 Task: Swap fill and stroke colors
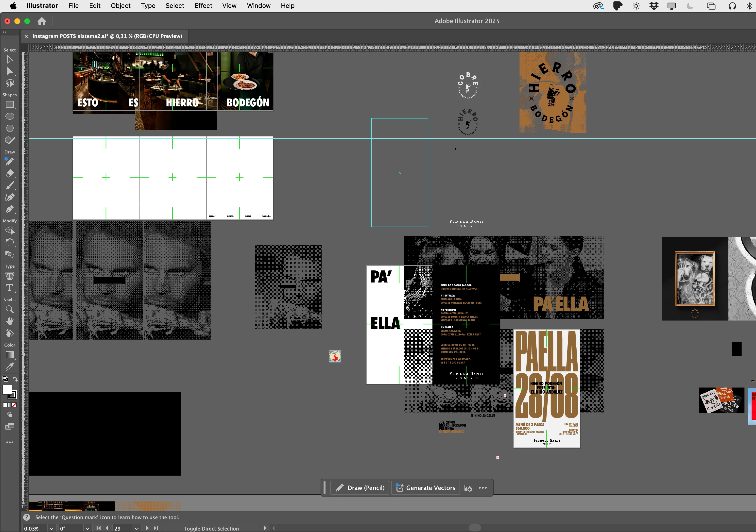point(15,379)
